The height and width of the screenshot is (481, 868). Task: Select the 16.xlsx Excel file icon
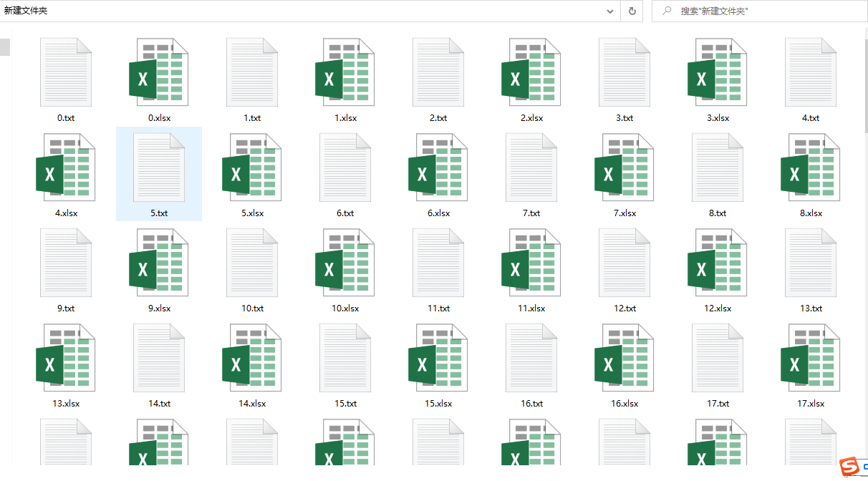click(x=625, y=356)
